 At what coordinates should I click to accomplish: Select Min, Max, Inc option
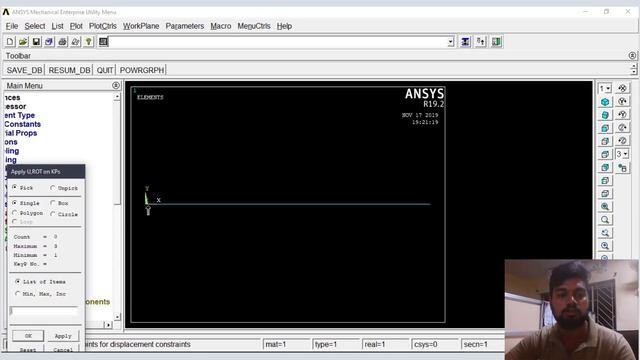point(18,293)
